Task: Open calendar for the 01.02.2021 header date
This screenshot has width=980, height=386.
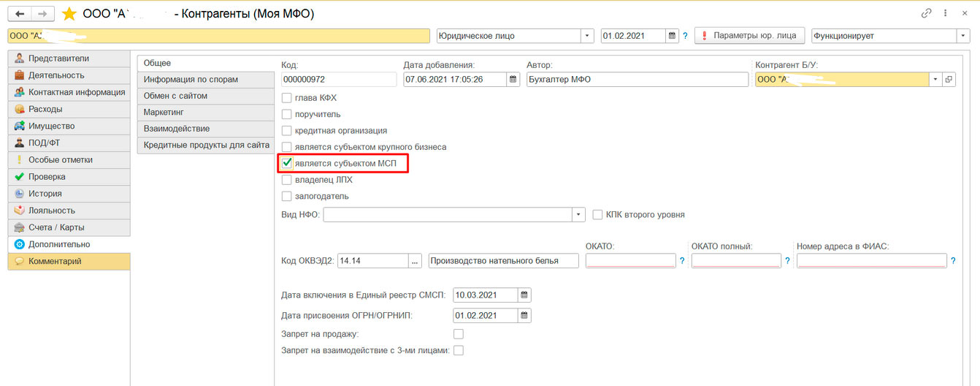Action: (672, 35)
